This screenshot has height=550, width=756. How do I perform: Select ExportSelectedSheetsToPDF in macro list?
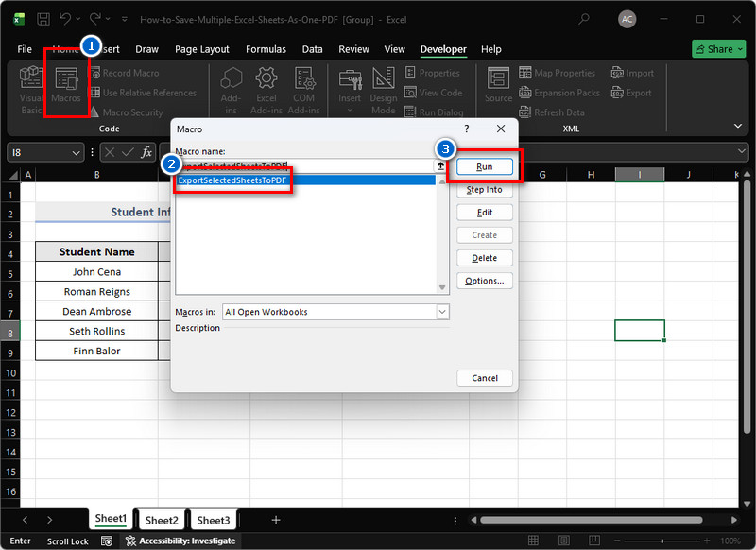pyautogui.click(x=305, y=180)
